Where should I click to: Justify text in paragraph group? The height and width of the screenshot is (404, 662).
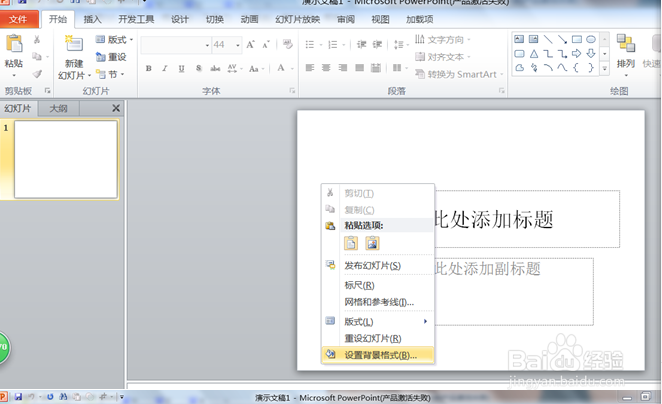(359, 68)
